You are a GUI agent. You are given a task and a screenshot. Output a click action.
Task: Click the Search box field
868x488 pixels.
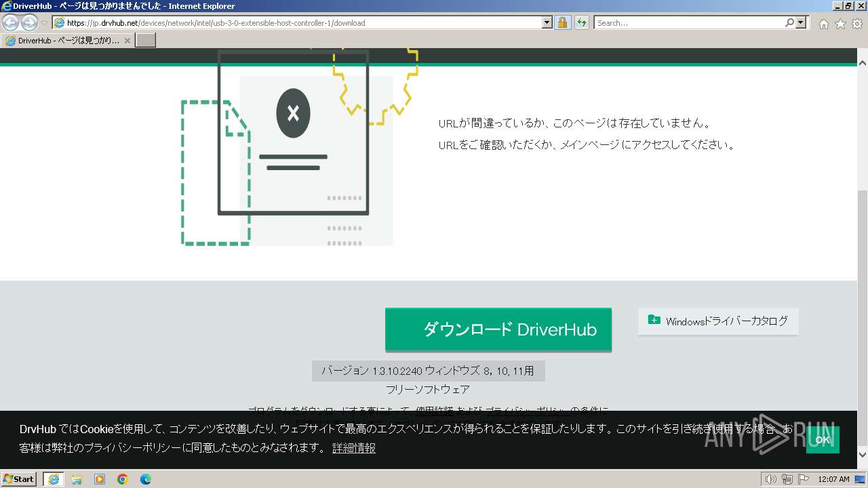[689, 22]
